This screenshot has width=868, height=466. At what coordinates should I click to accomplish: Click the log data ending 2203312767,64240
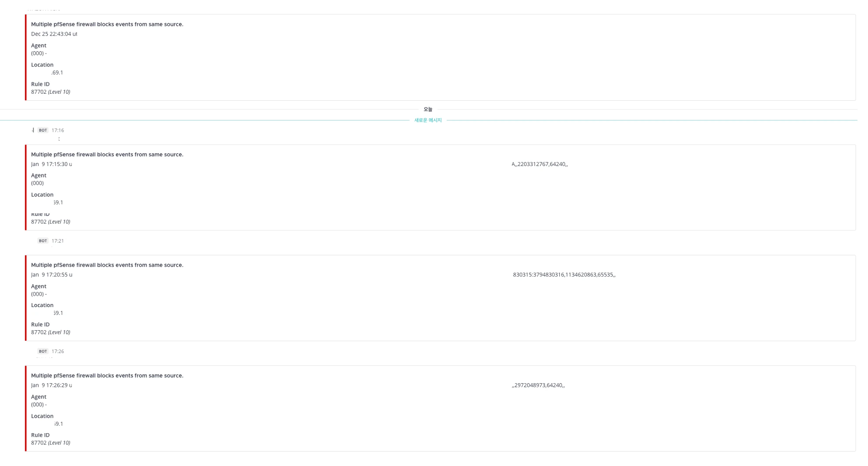tap(540, 164)
